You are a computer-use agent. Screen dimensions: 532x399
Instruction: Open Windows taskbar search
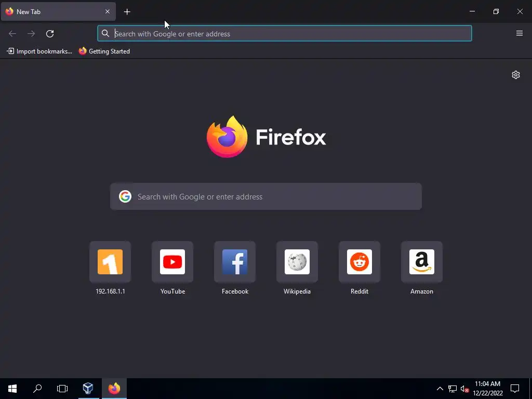(x=37, y=389)
